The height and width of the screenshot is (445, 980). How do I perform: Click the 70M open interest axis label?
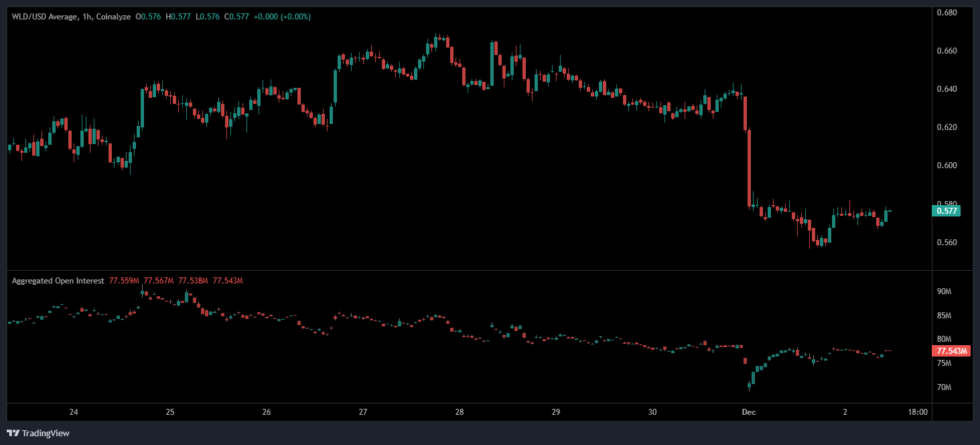click(944, 387)
